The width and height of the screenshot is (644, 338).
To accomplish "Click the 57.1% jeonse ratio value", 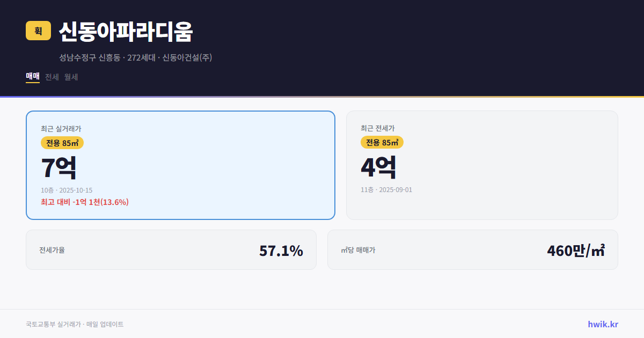I will tap(281, 250).
